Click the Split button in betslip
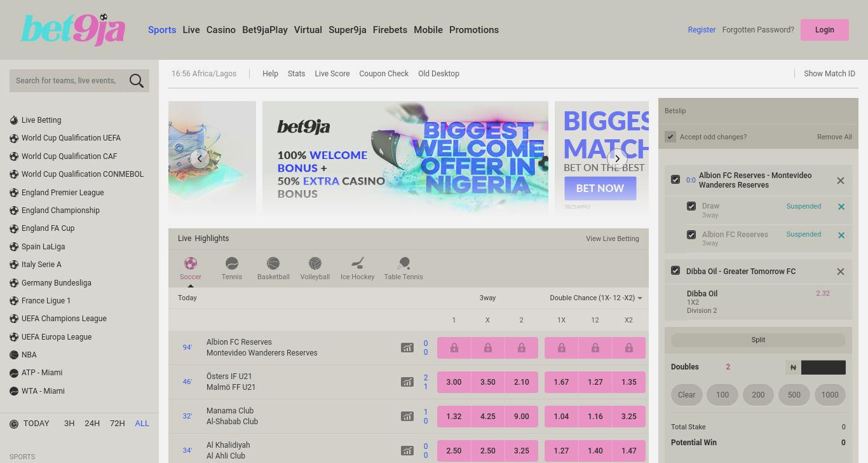This screenshot has width=868, height=463. 758,340
